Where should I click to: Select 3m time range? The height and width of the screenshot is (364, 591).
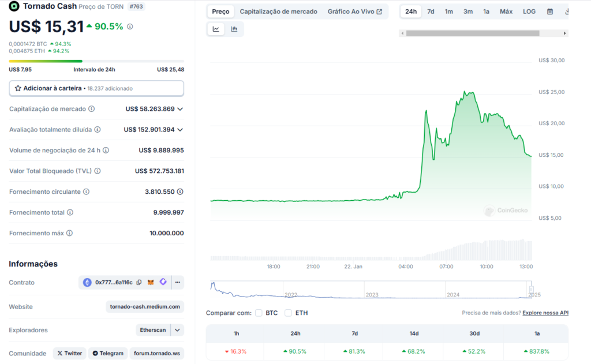click(x=467, y=12)
